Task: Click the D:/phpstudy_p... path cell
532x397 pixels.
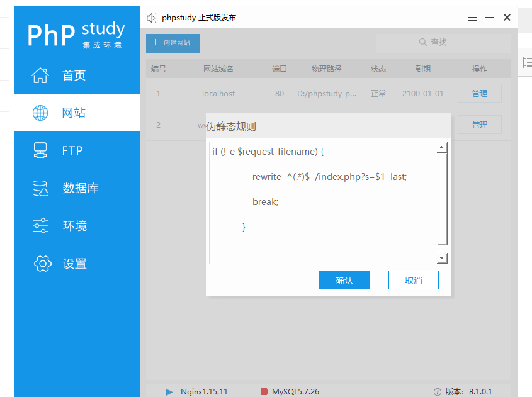Action: (x=327, y=94)
